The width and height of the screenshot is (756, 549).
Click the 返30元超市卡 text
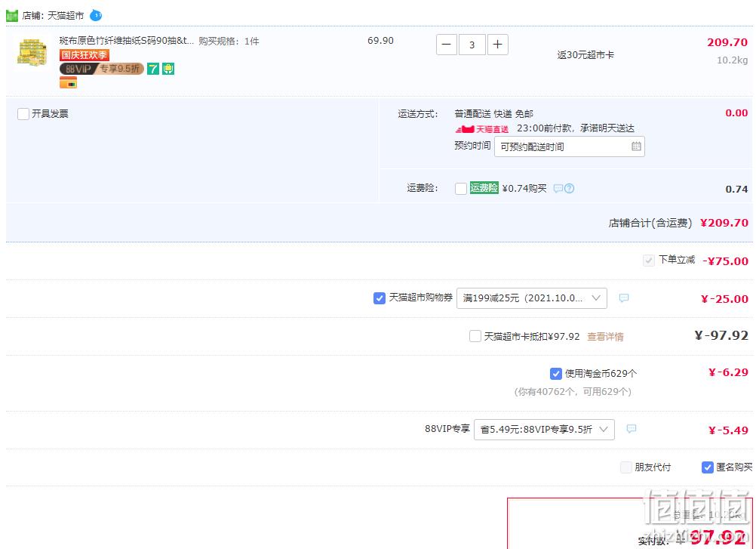point(585,55)
